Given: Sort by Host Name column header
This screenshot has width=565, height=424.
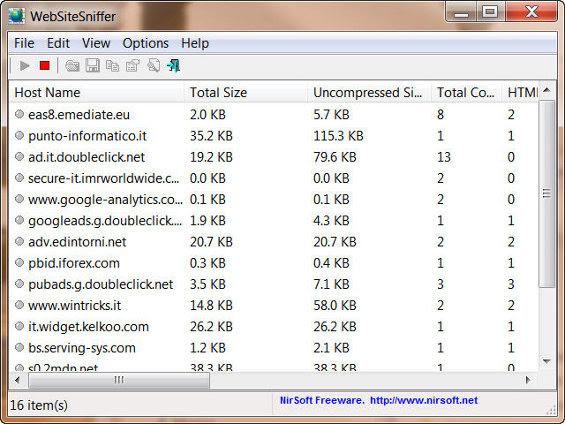Looking at the screenshot, I should pyautogui.click(x=97, y=93).
